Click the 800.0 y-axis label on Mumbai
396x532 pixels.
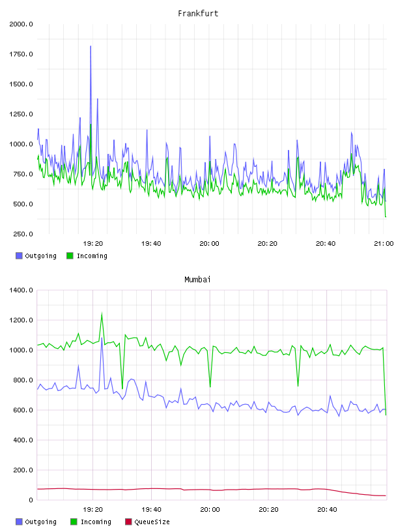point(23,380)
